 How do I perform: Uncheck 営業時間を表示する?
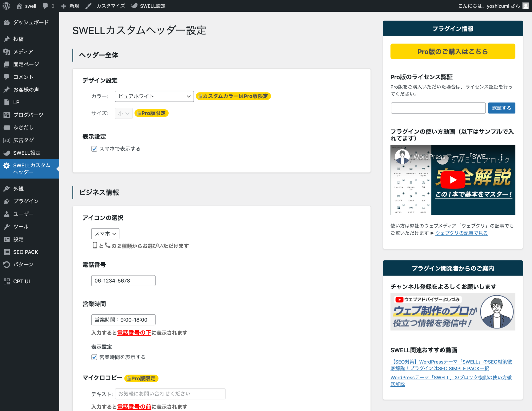(94, 357)
